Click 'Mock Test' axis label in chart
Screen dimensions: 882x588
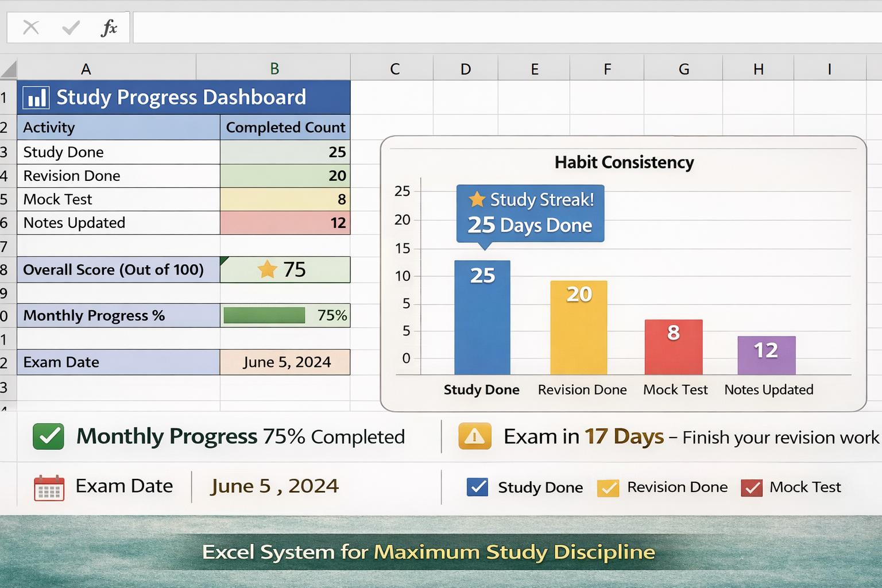click(675, 390)
